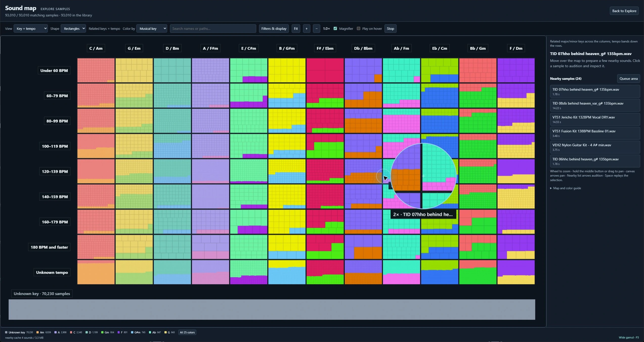Viewport: 644px width, 342px height.
Task: Audition VTS1 Fusion Kit 138BPM Bassline 01.wav
Action: (x=595, y=133)
